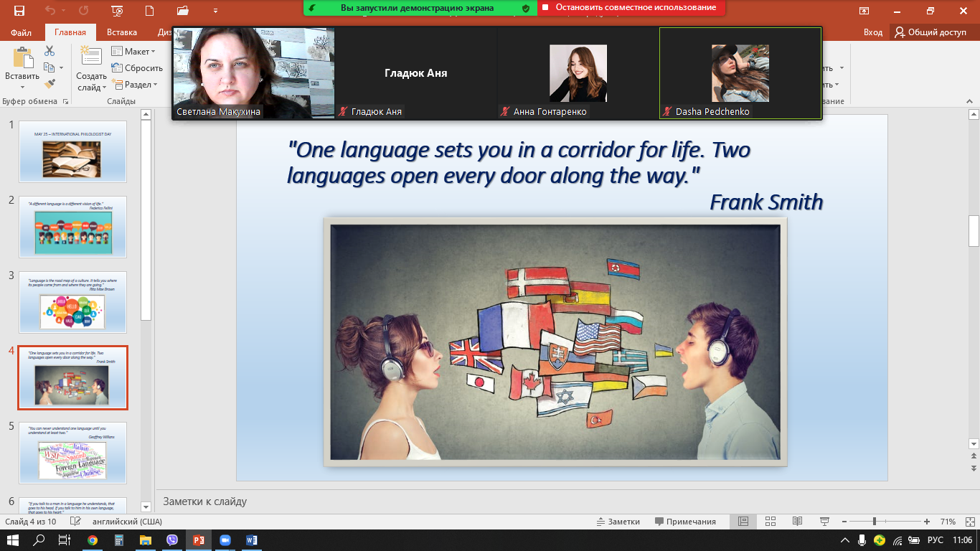Select the flags picture on the slide

(555, 342)
